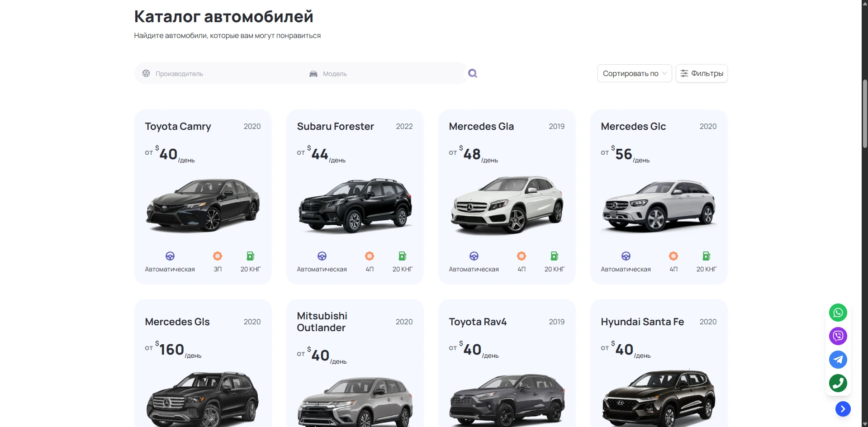The height and width of the screenshot is (427, 868).
Task: Click the black Subaru Forester photo
Action: point(355,205)
